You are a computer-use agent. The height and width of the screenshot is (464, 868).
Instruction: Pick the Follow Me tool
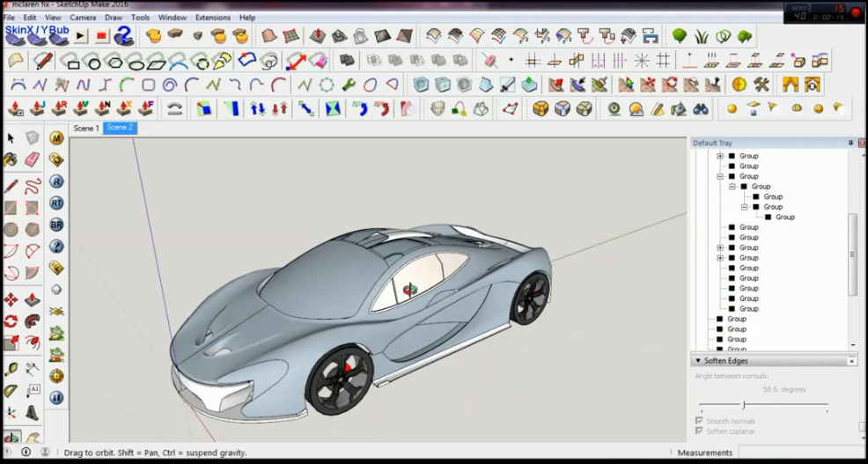(x=32, y=321)
